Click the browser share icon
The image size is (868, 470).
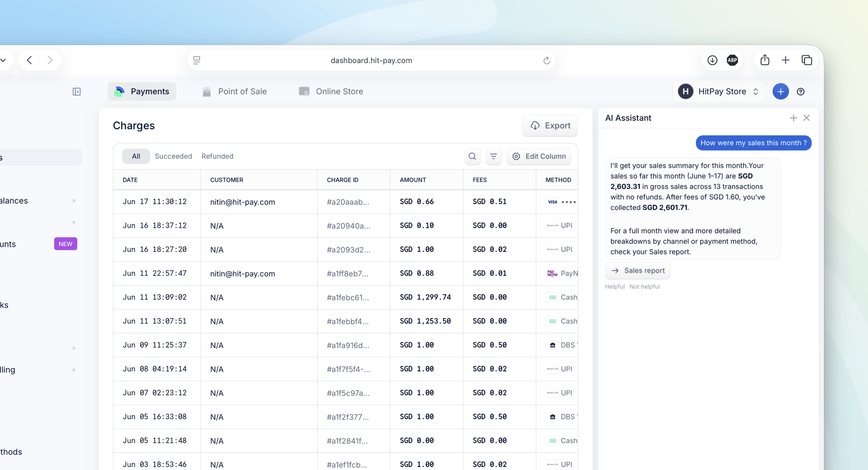765,60
